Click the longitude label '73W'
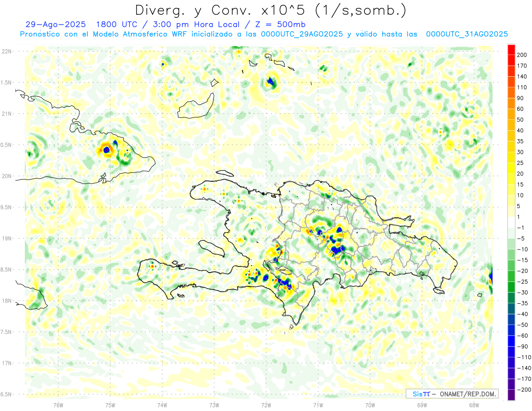Screen dimensions: 532x411 tap(214, 404)
